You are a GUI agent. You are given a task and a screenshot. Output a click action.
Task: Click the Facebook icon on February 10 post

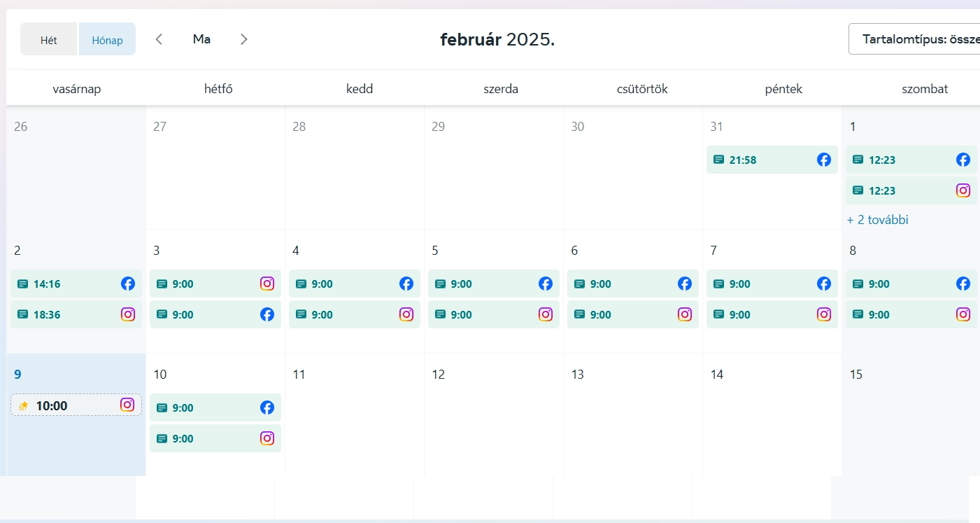[267, 407]
